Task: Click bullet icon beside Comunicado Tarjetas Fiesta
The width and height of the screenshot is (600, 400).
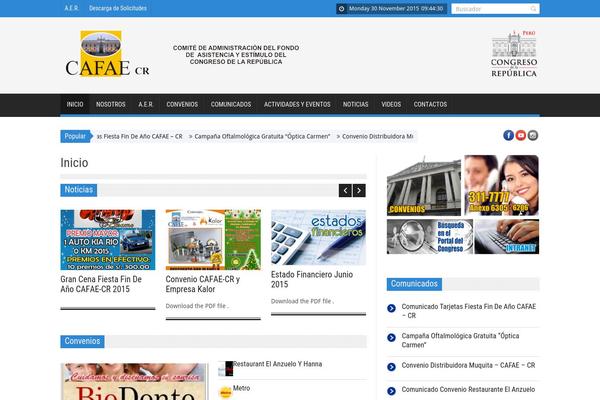Action: pos(391,308)
